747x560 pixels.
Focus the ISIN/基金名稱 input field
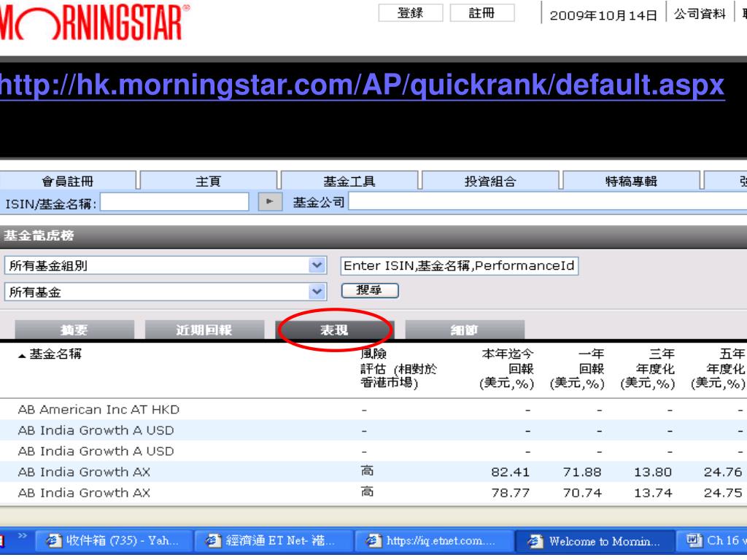(174, 202)
